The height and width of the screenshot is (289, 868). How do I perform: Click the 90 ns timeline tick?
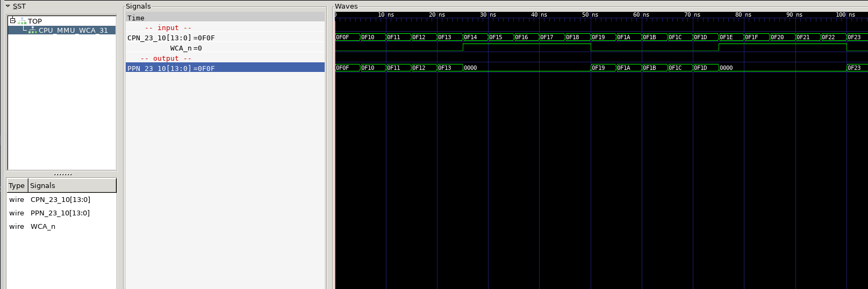click(795, 15)
